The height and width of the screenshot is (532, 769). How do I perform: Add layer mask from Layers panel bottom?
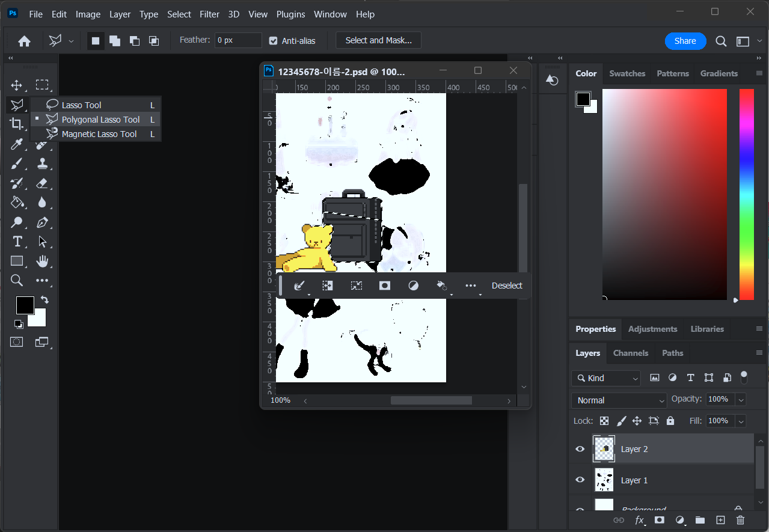pos(660,520)
